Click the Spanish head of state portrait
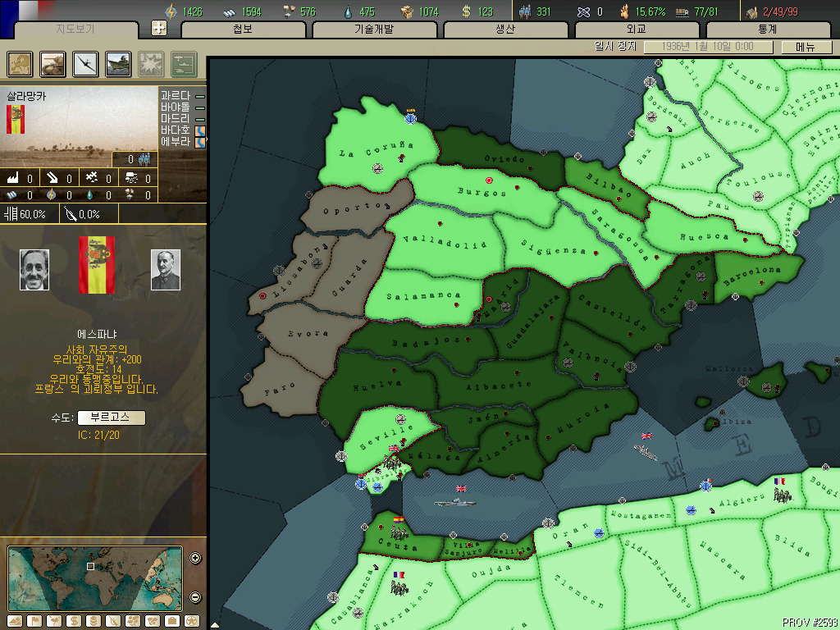Viewport: 840px width, 630px height. click(x=34, y=269)
